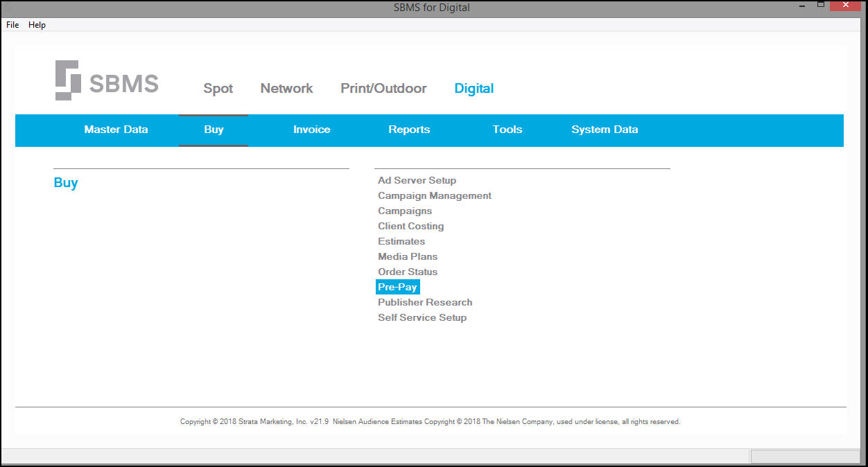Open the Master Data section
The width and height of the screenshot is (868, 467).
coord(116,130)
